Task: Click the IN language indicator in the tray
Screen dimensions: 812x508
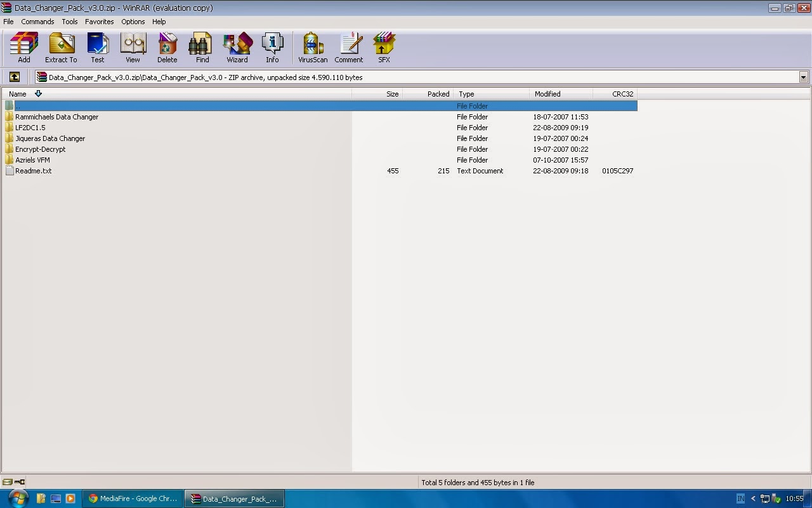Action: click(740, 498)
